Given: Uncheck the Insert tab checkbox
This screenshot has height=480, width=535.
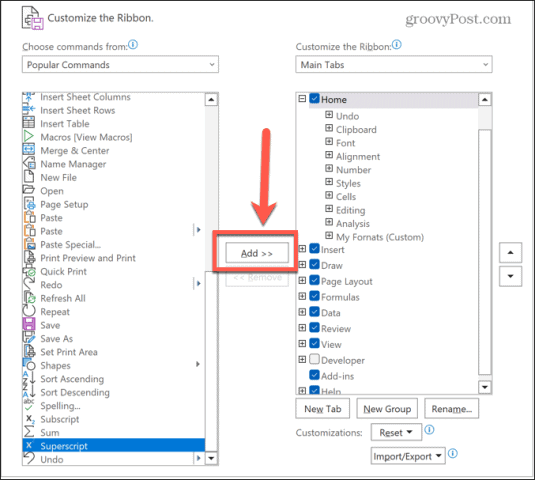Looking at the screenshot, I should click(x=315, y=248).
